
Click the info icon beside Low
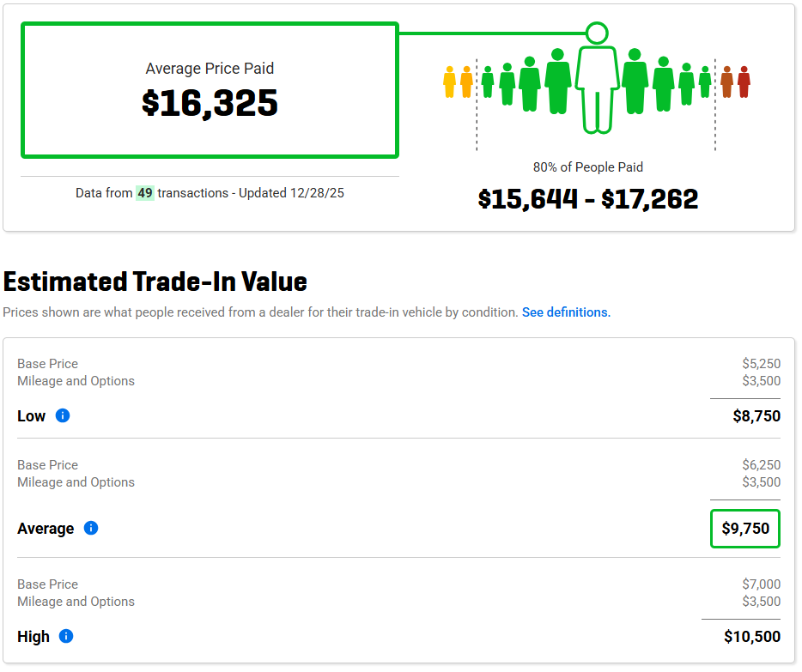click(x=63, y=415)
